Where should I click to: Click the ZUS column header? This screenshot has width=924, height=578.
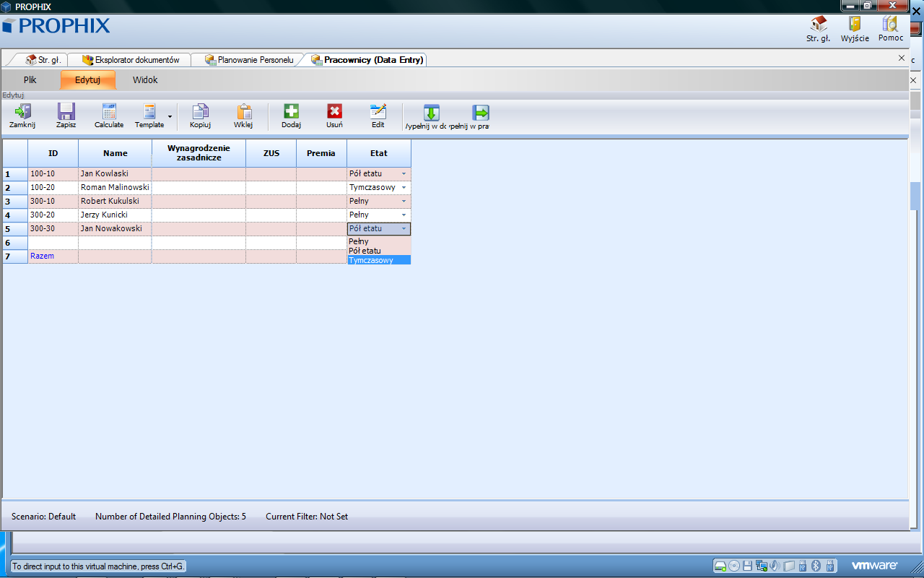coord(271,153)
